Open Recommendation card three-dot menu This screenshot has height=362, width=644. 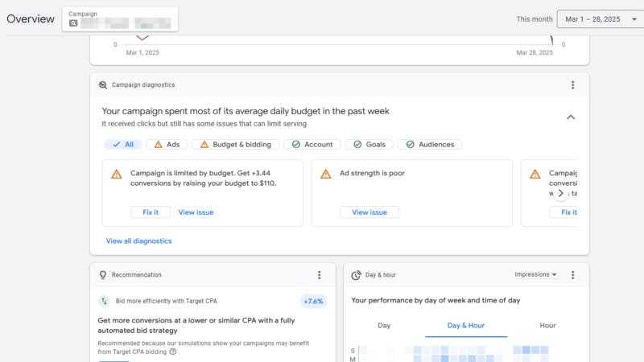319,275
